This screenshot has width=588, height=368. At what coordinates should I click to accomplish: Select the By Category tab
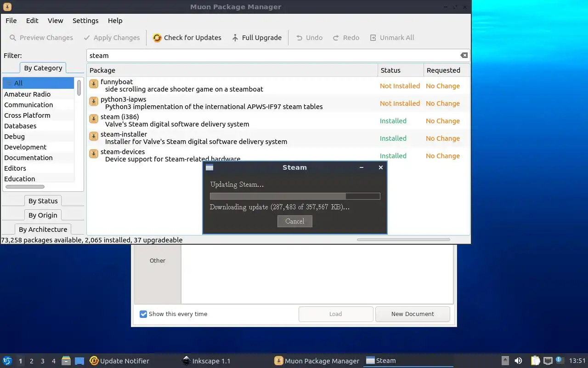[x=43, y=68]
